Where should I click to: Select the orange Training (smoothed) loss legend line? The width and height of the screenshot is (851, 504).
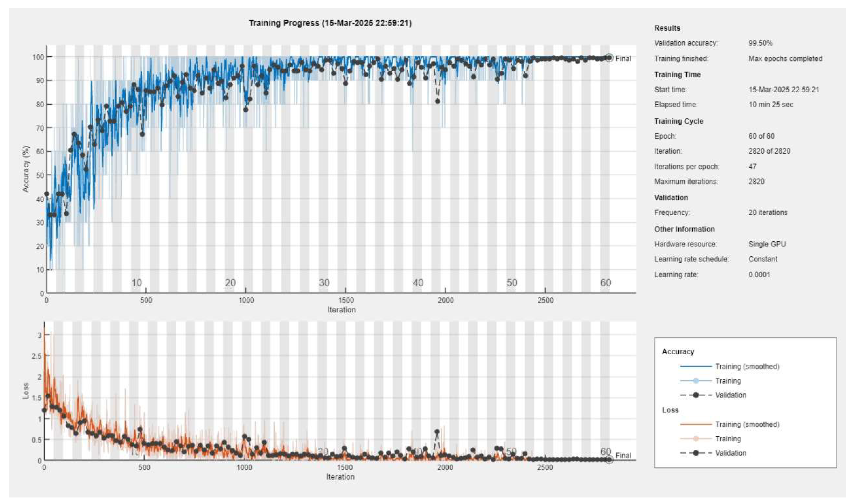[x=696, y=424]
